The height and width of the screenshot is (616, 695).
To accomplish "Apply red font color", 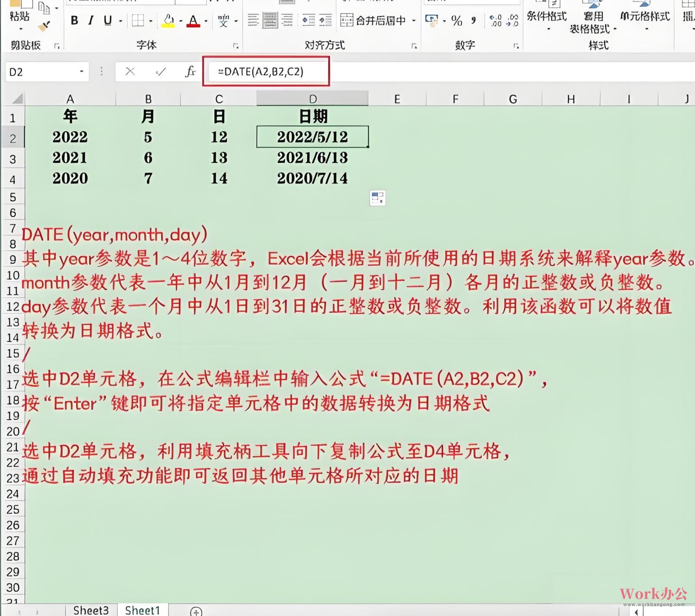I will coord(193,20).
